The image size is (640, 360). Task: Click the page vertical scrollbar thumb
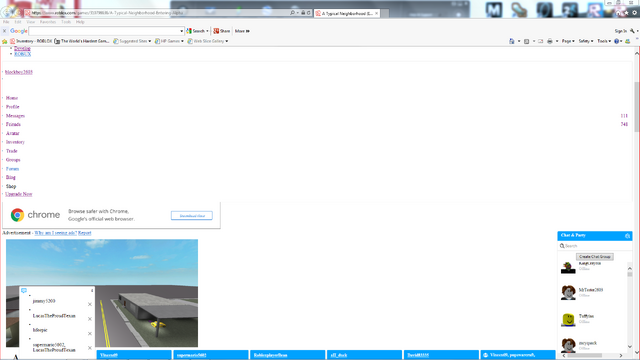(637, 107)
